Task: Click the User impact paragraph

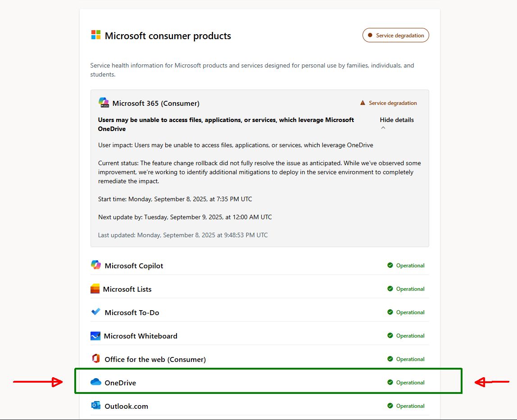Action: pyautogui.click(x=236, y=145)
